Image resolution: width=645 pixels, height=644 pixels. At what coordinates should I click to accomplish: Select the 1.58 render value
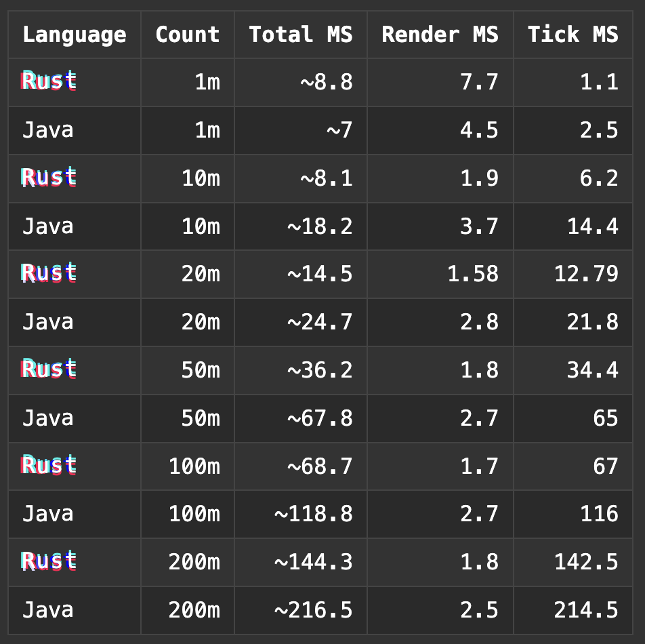click(x=472, y=274)
